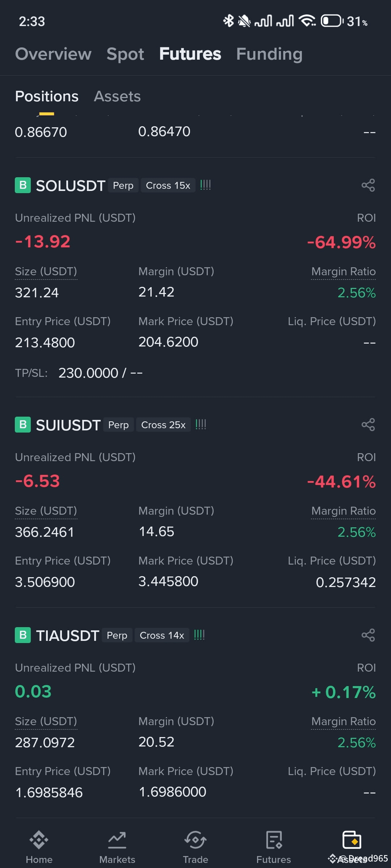Switch to the Spot tab
The width and height of the screenshot is (391, 868).
point(125,54)
